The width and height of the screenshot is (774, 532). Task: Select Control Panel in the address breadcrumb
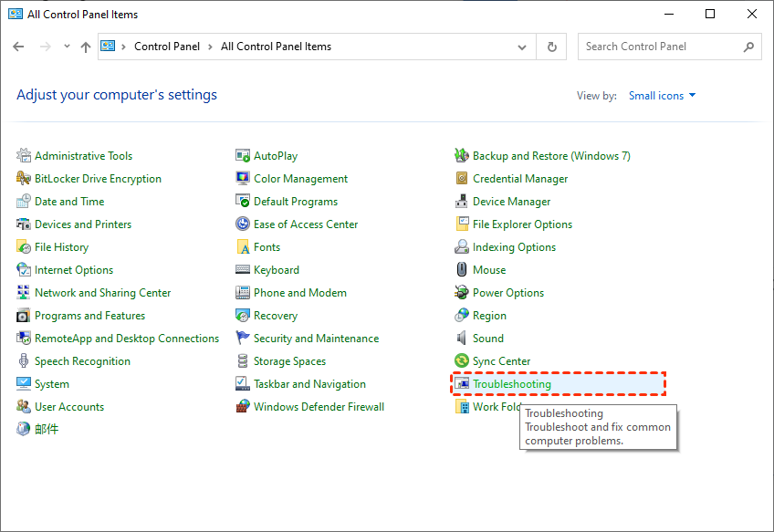(x=165, y=47)
